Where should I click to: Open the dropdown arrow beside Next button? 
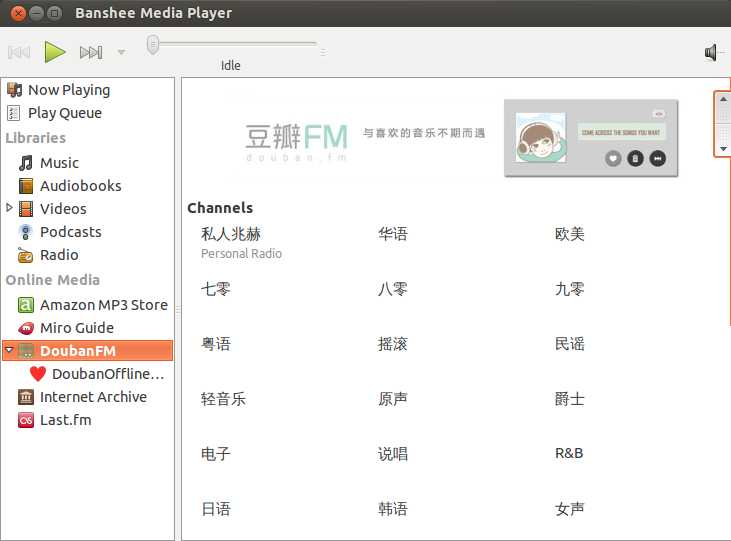tap(121, 52)
